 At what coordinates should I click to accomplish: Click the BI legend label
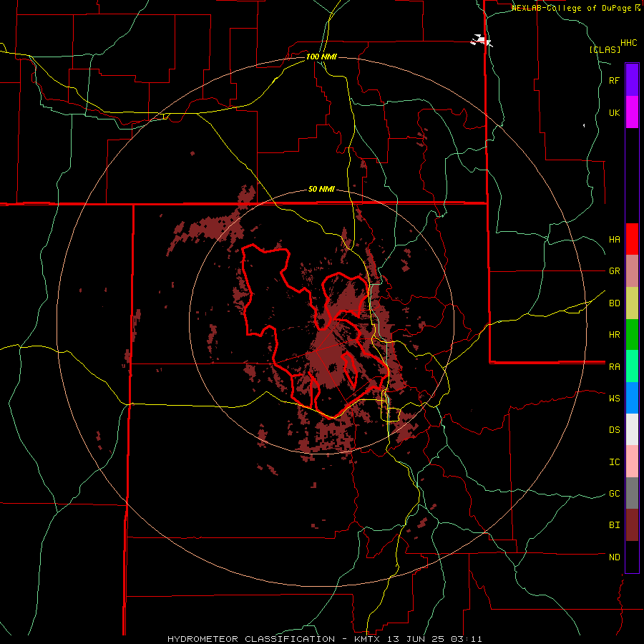coord(614,525)
